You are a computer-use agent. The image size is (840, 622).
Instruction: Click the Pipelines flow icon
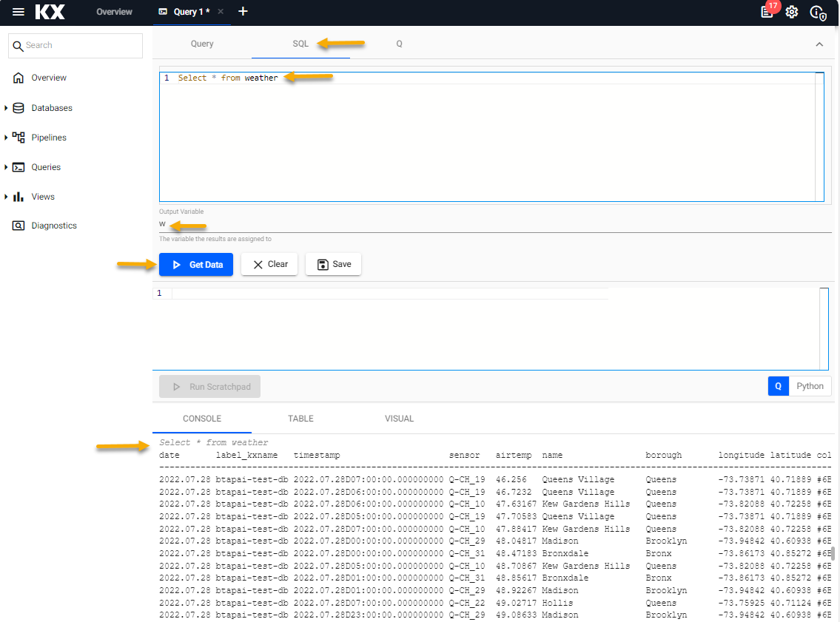[19, 138]
